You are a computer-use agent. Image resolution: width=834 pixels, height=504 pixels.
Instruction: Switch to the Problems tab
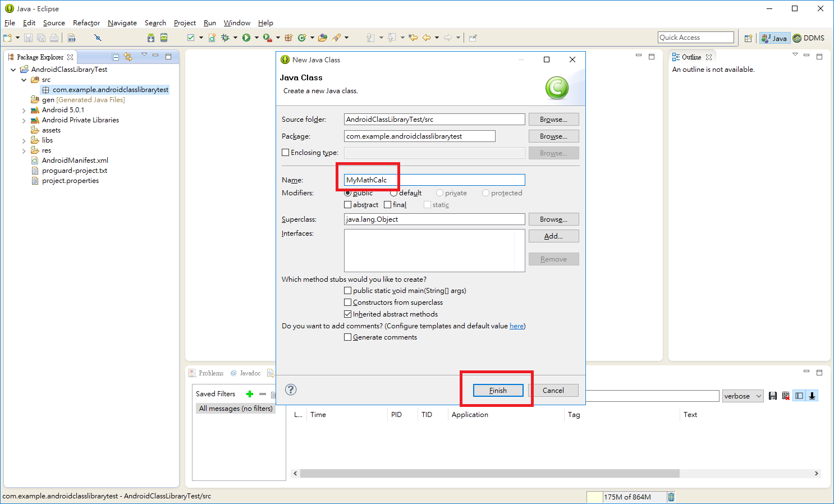point(207,373)
